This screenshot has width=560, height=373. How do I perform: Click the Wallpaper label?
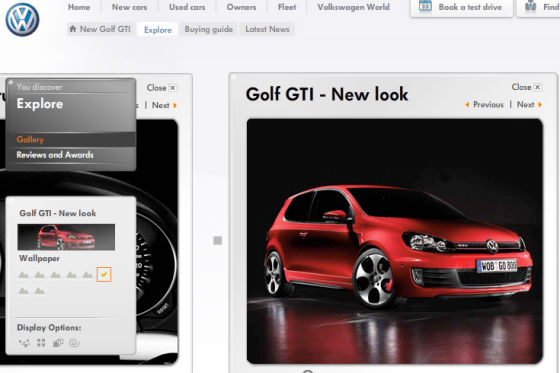[39, 258]
